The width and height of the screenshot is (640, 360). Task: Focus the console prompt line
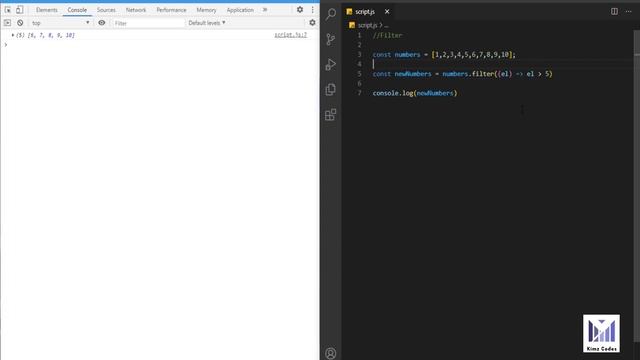159,44
